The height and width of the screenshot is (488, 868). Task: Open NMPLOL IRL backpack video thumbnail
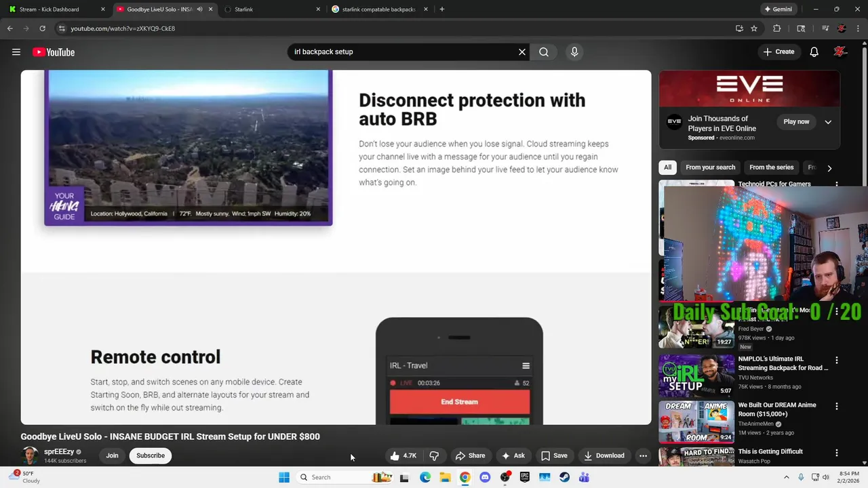click(696, 375)
